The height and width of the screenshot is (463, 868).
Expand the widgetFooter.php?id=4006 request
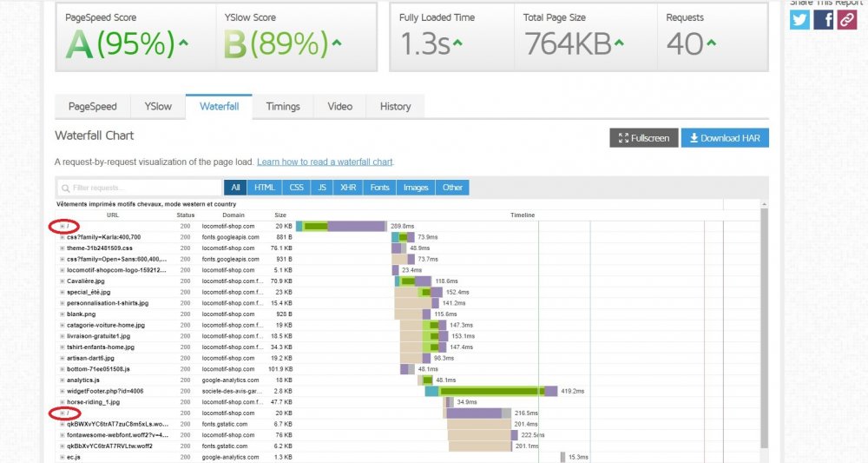[62, 391]
